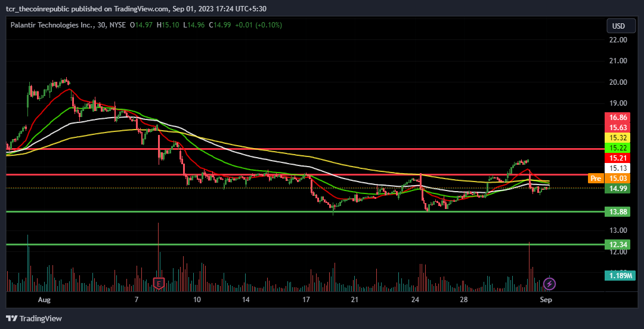The height and width of the screenshot is (329, 644).
Task: Click the 10 date axis label
Action: click(x=197, y=300)
